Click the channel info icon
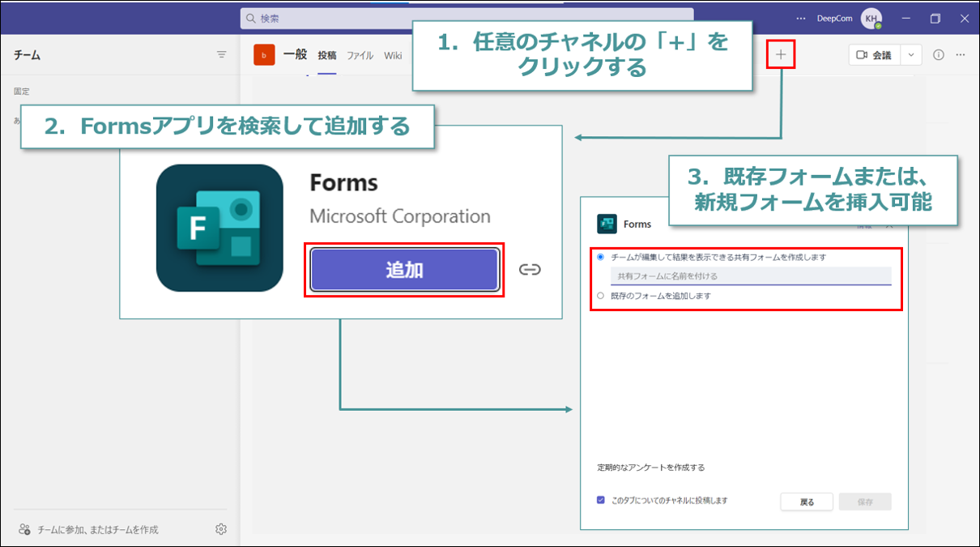The image size is (980, 547). tap(939, 55)
